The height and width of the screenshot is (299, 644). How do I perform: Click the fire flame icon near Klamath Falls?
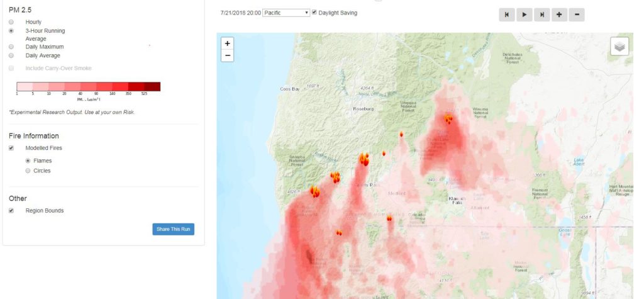[389, 218]
